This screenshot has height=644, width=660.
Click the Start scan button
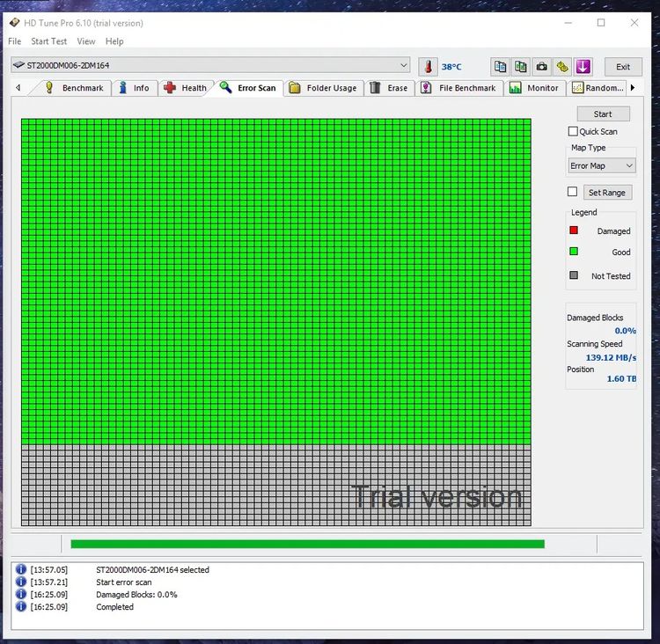tap(603, 113)
